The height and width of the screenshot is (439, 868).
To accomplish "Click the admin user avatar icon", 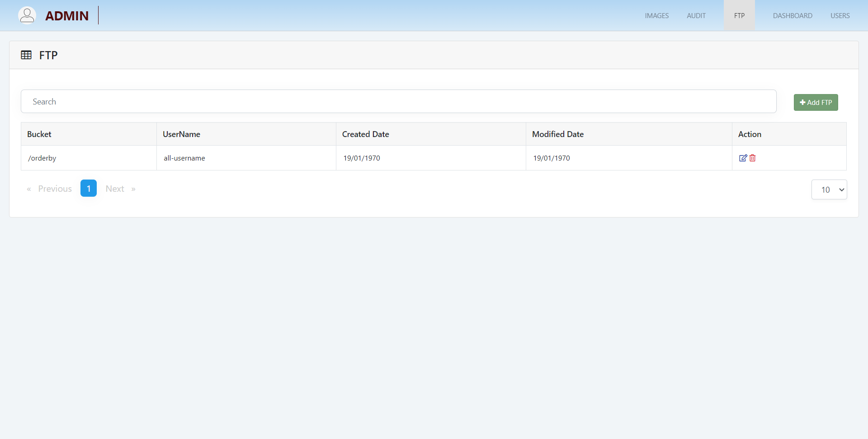I will 27,15.
